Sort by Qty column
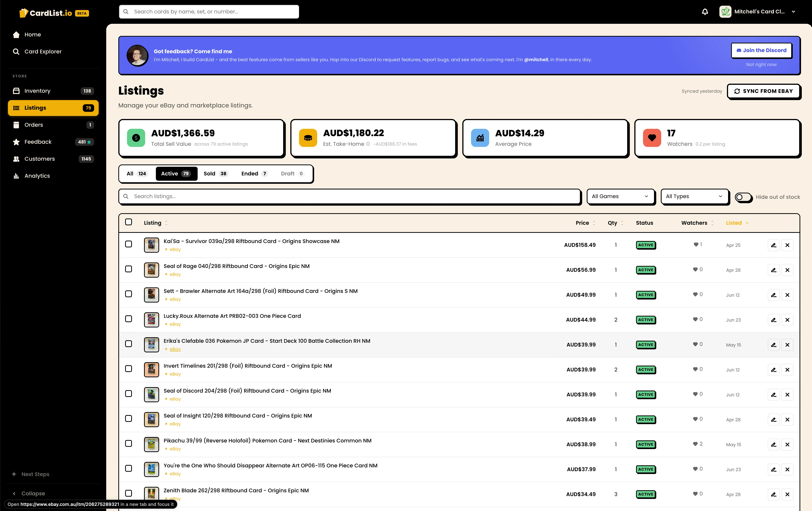Viewport: 812px width, 511px height. click(x=615, y=223)
